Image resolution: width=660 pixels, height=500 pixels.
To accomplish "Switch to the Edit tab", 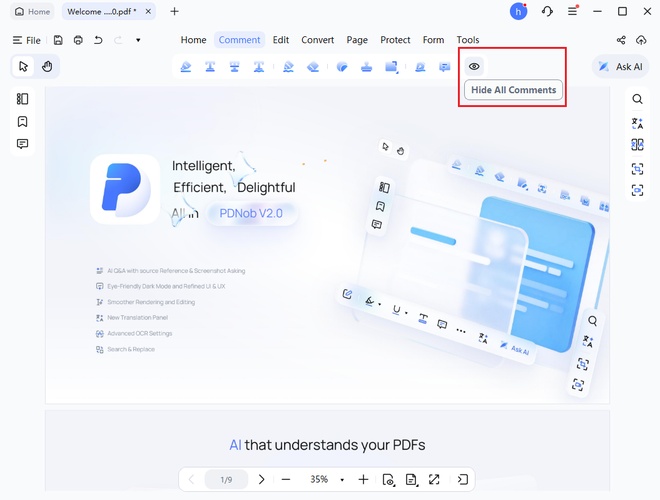I will pos(281,40).
